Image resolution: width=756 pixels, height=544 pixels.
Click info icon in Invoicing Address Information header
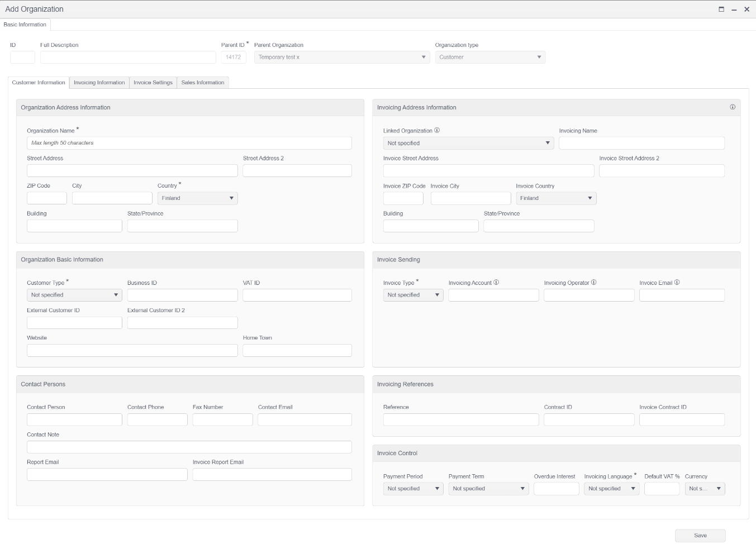coord(732,107)
